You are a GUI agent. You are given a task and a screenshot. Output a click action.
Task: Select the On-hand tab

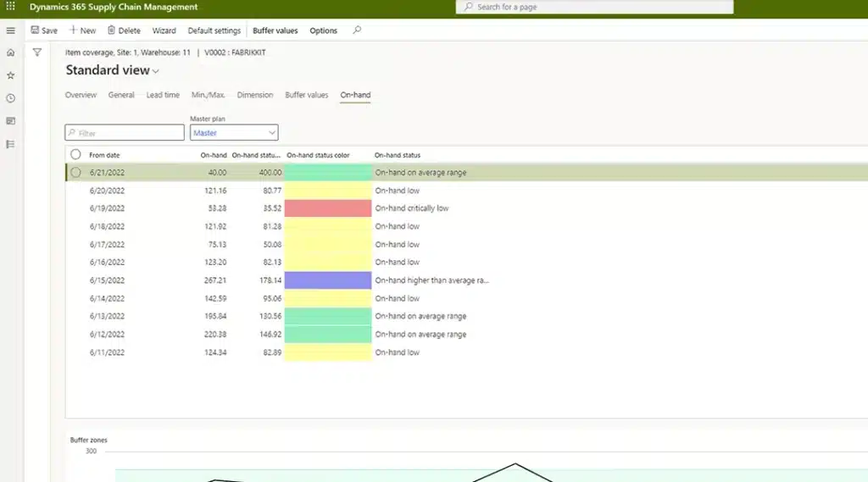tap(355, 95)
